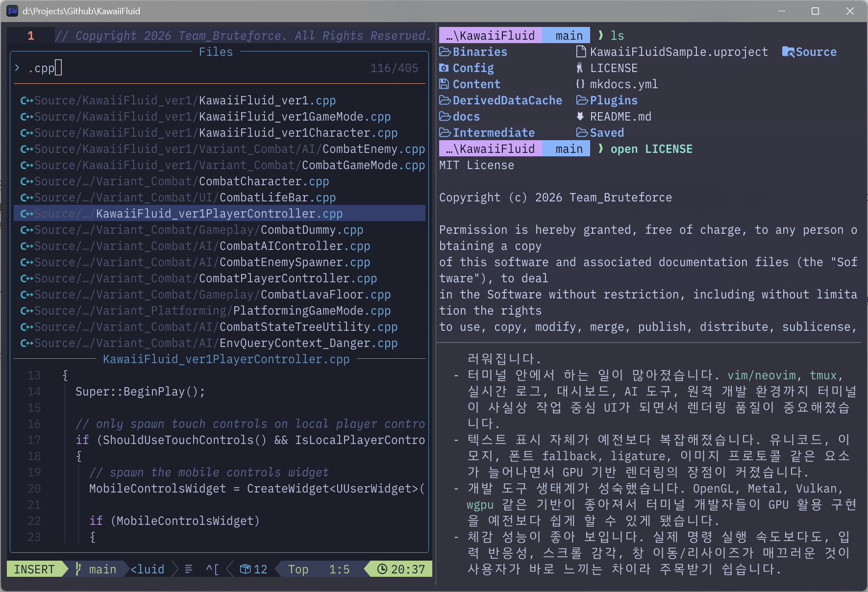Click the C++ icon beside CombatEnemy.cpp

click(26, 149)
